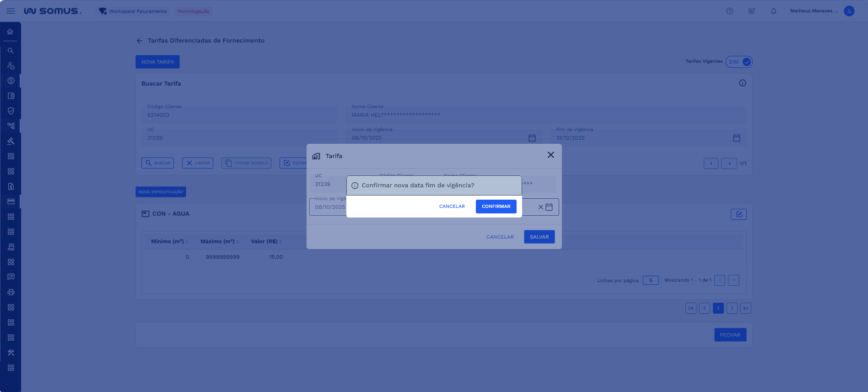Open calendar picker in Tarifa modal

tap(549, 207)
